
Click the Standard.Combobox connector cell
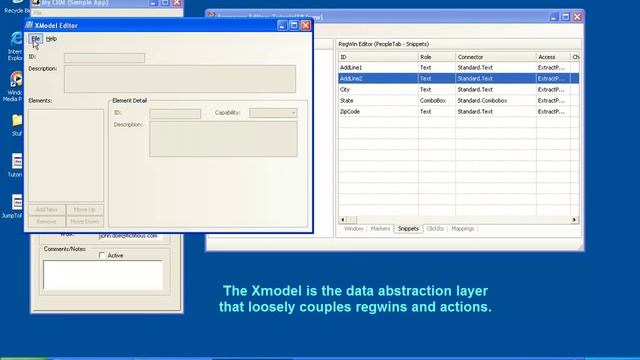496,100
